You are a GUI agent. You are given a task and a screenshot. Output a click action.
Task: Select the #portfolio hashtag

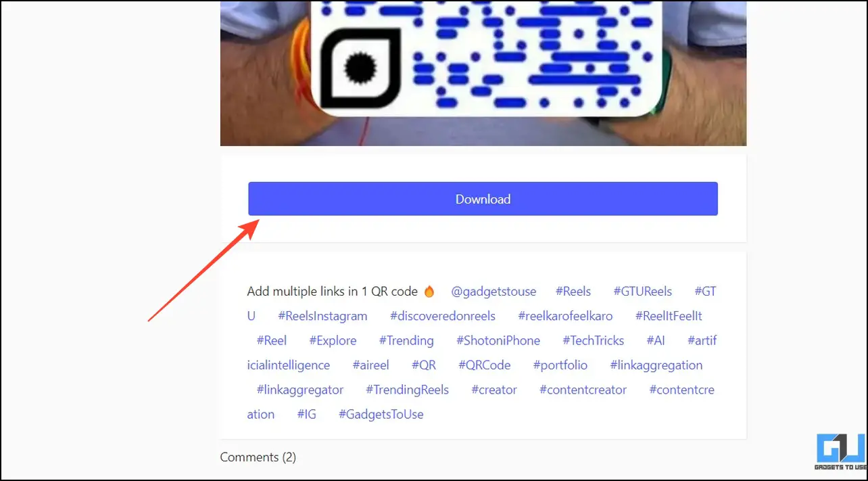(560, 365)
